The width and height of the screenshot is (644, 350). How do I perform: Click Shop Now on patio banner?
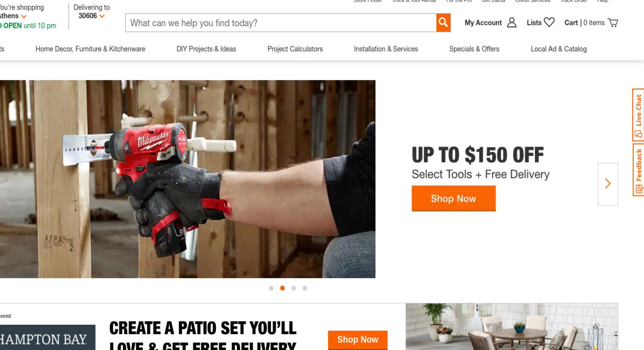pos(358,340)
